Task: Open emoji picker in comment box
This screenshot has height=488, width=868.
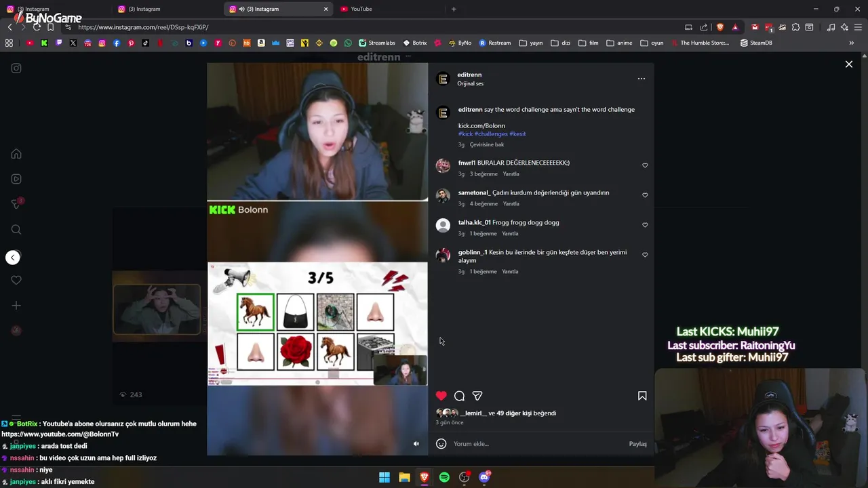Action: (x=441, y=444)
